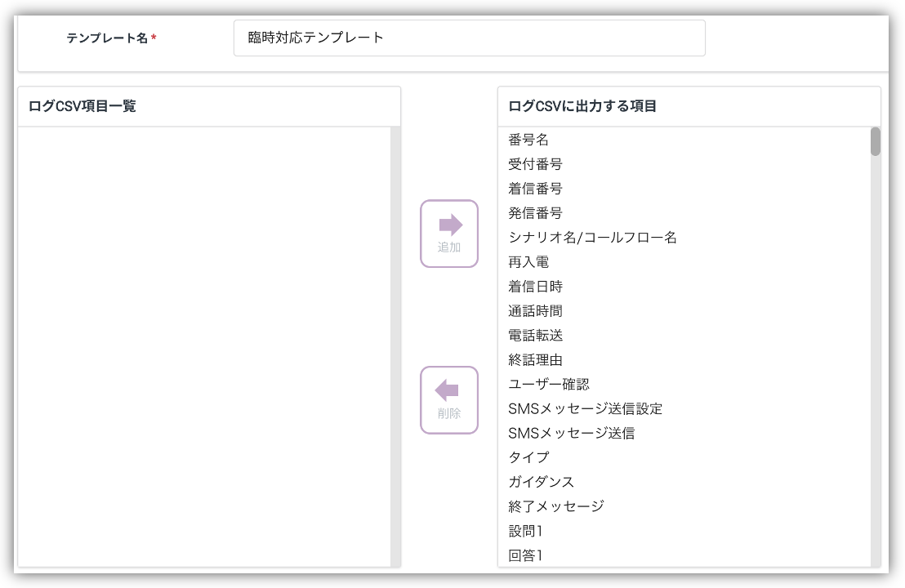Click the テンプレート名 input field
Screen dimensions: 905x588
pos(469,38)
